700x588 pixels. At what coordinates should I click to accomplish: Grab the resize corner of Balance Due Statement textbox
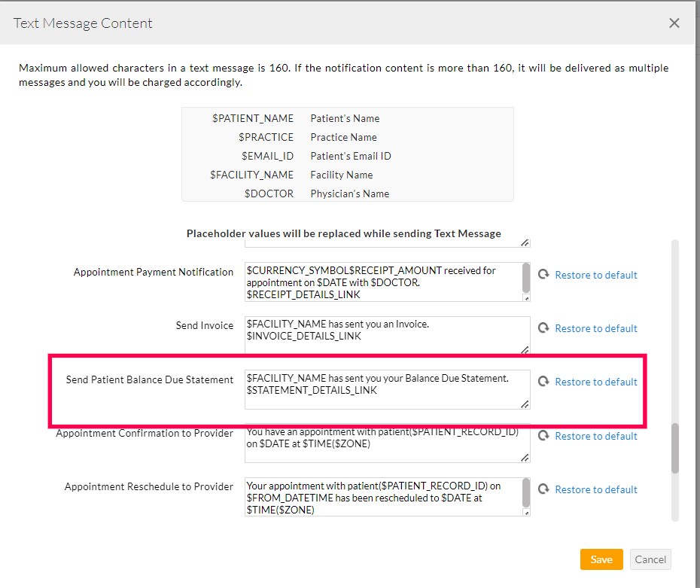(525, 404)
